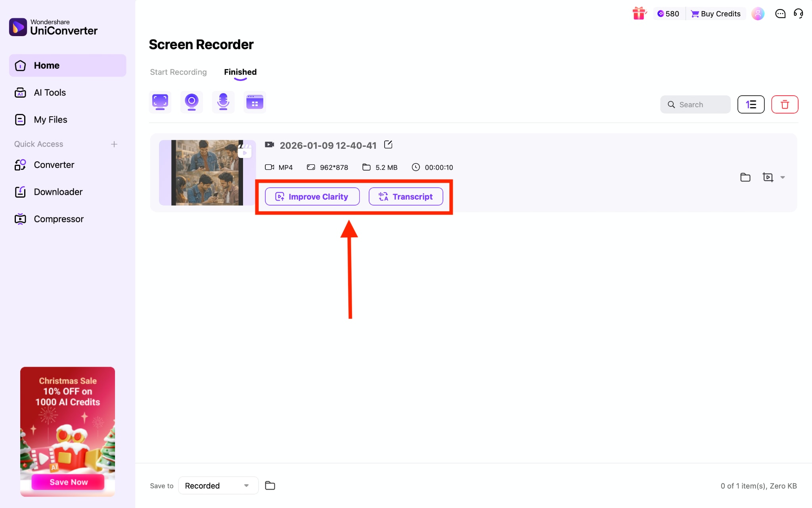Open the Compressor tool from the sidebar
The height and width of the screenshot is (508, 812).
tap(58, 219)
